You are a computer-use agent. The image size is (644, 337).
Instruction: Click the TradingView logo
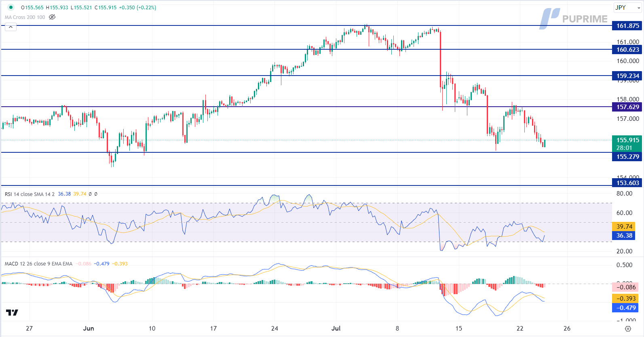click(12, 312)
